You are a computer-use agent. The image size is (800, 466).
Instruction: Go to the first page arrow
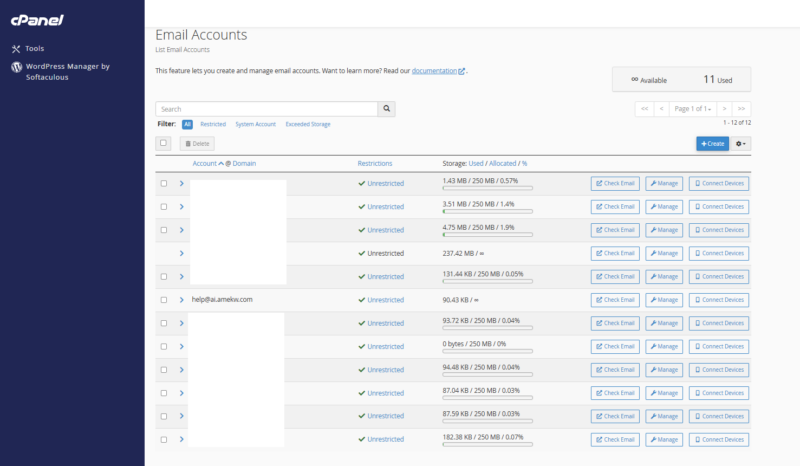[645, 108]
